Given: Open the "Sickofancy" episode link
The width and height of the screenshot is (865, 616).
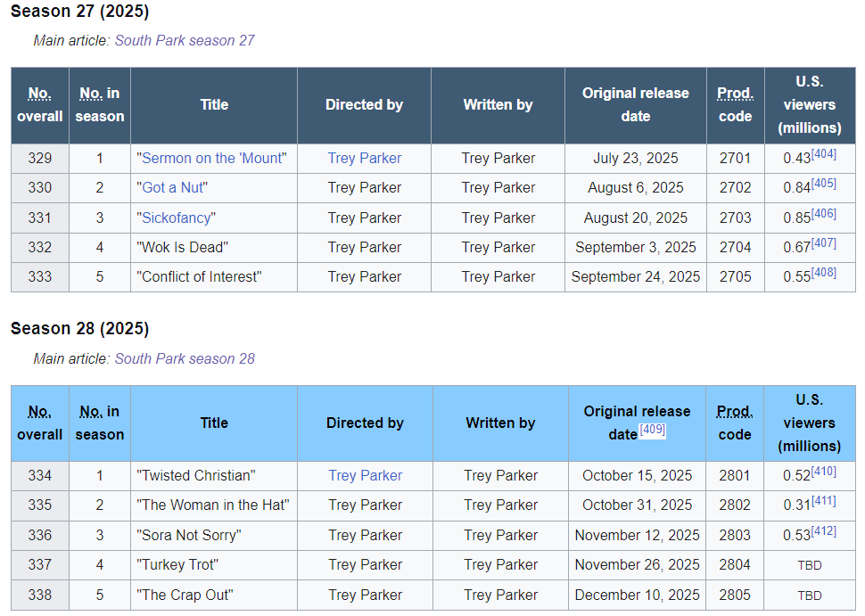Looking at the screenshot, I should tap(176, 218).
